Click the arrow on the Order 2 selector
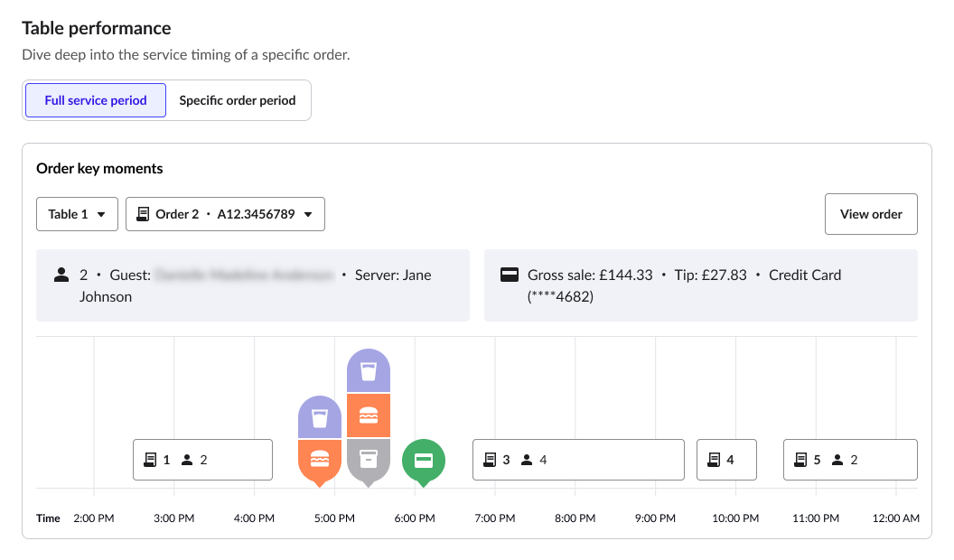 click(x=308, y=215)
